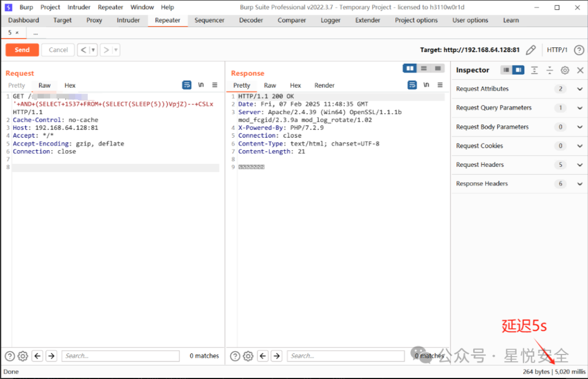Open the Help menu
The image size is (588, 379).
[167, 7]
